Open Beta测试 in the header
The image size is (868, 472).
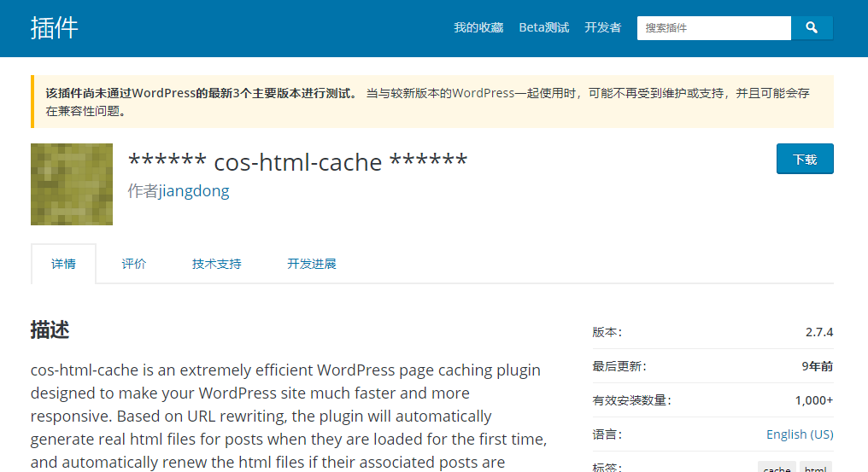(543, 27)
